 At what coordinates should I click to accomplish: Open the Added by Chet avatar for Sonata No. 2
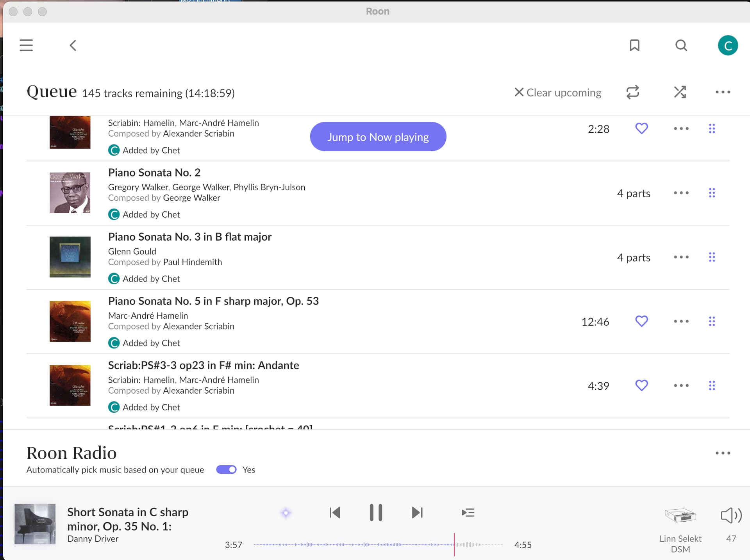point(114,214)
